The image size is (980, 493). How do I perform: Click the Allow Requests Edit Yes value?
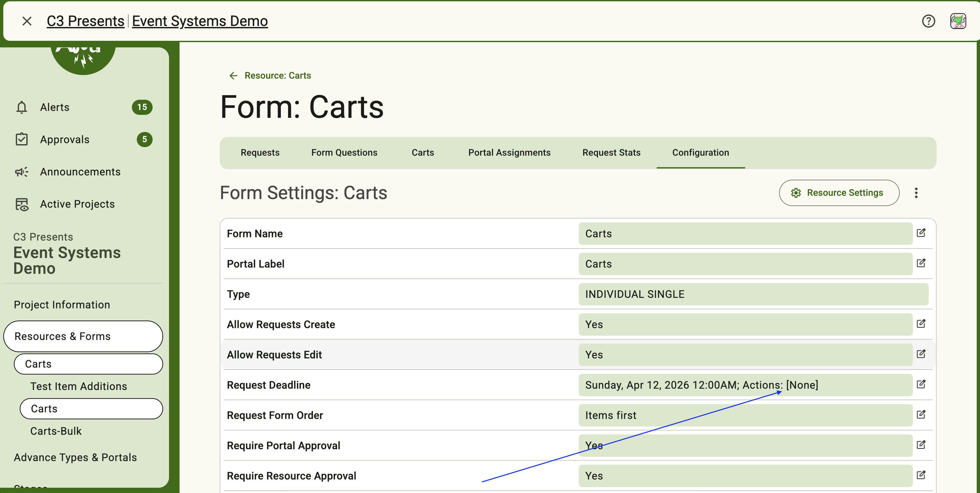pos(745,355)
